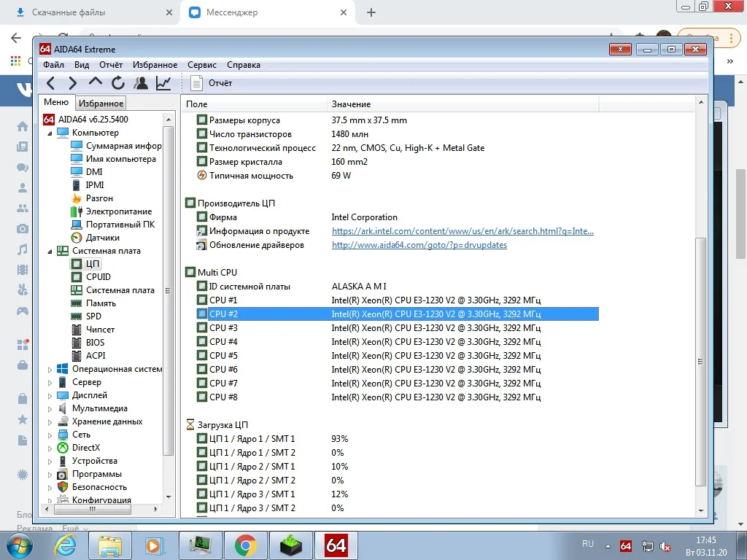Open the Датчики sensors item
The width and height of the screenshot is (747, 560).
coord(102,238)
